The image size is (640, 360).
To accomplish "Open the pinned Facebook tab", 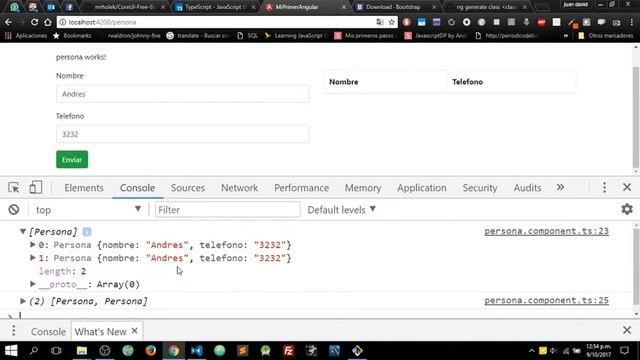I will click(69, 7).
